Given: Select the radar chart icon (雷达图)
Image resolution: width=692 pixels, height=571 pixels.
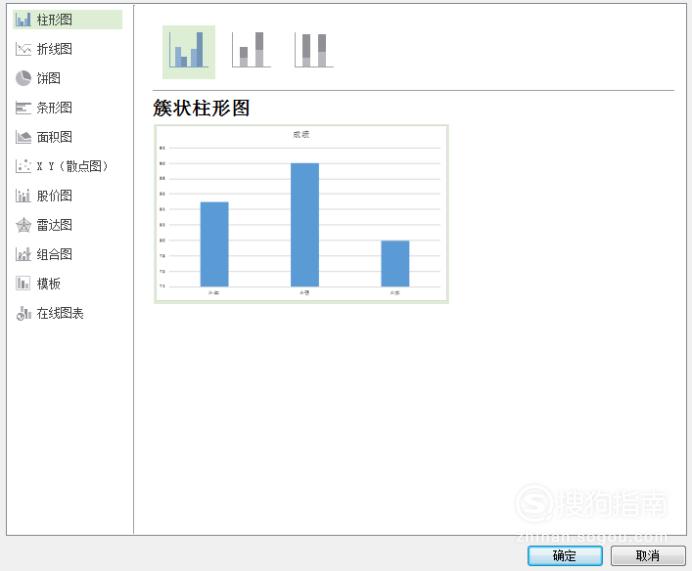Looking at the screenshot, I should pyautogui.click(x=23, y=225).
